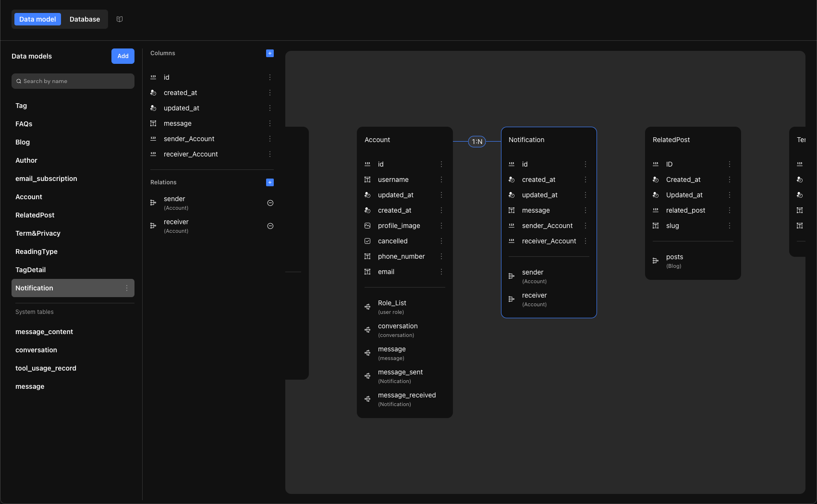Click the Add data model button
This screenshot has height=504, width=817.
click(x=123, y=56)
